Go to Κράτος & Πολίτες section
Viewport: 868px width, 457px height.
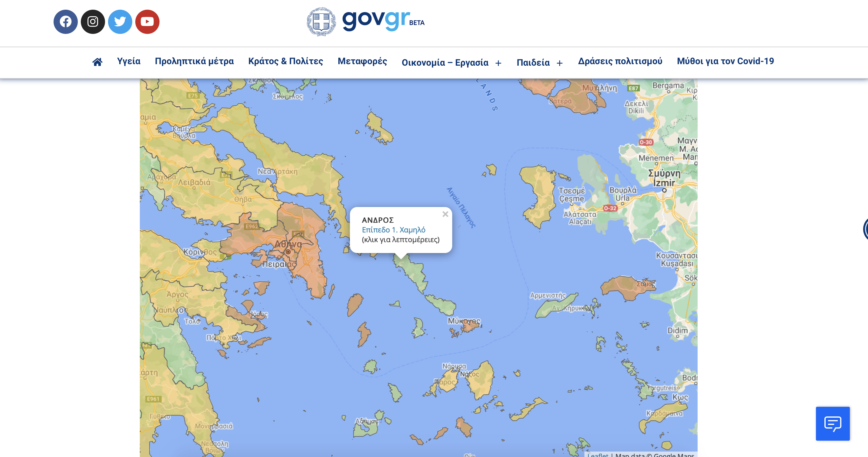tap(285, 61)
